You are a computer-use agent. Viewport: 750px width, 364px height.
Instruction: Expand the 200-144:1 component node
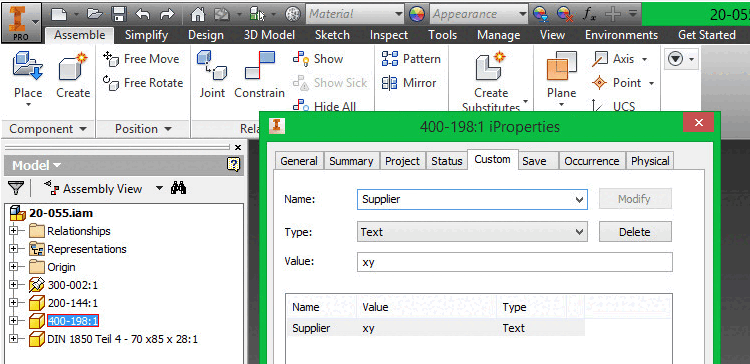(13, 303)
